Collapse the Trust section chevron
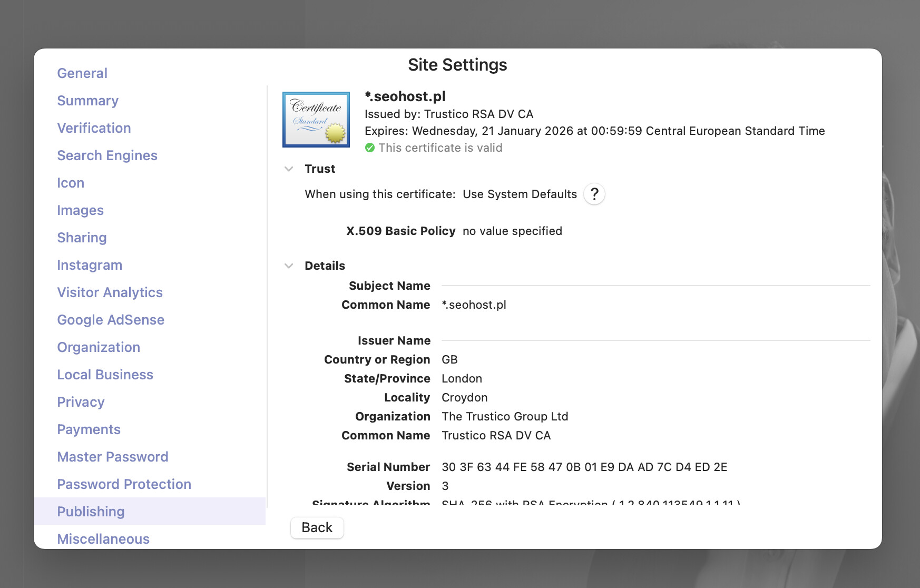The height and width of the screenshot is (588, 920). [289, 169]
